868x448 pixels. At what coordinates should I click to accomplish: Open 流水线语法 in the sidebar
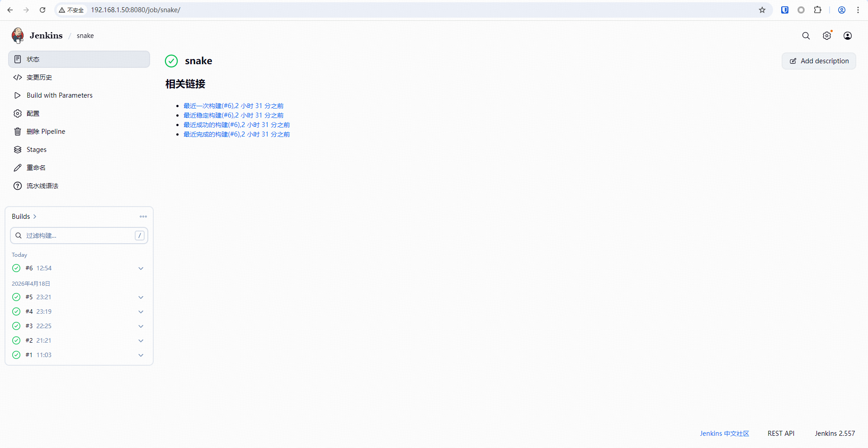pyautogui.click(x=79, y=186)
